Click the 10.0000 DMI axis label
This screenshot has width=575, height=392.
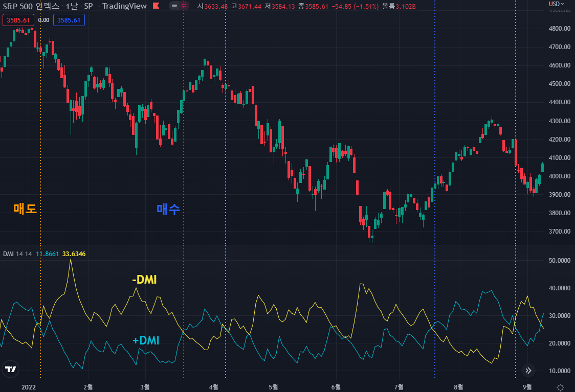(x=560, y=371)
